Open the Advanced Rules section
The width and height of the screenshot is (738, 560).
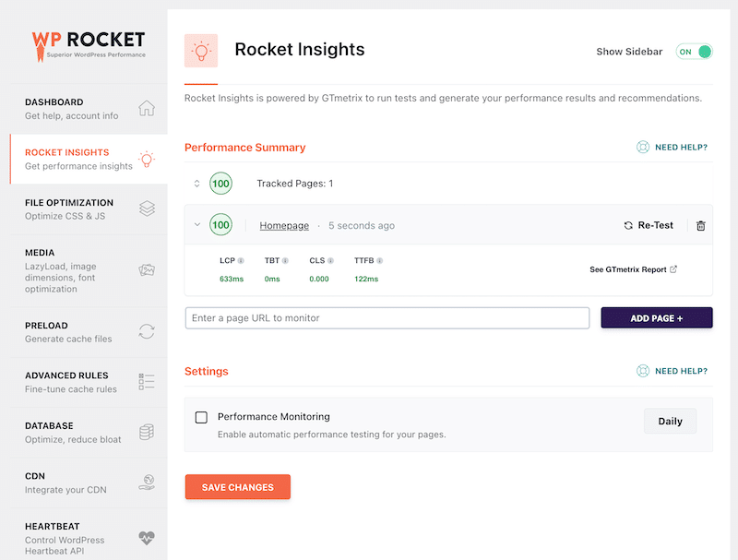click(89, 382)
